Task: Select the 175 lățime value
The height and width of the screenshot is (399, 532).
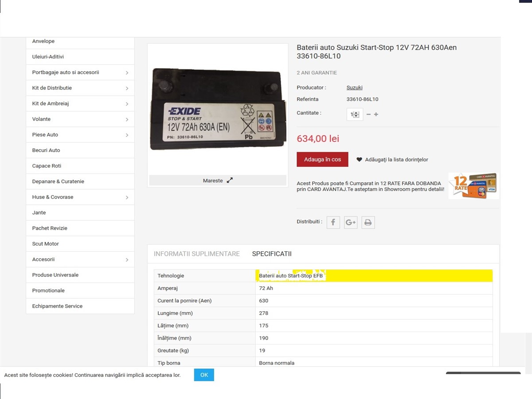Action: [x=264, y=325]
